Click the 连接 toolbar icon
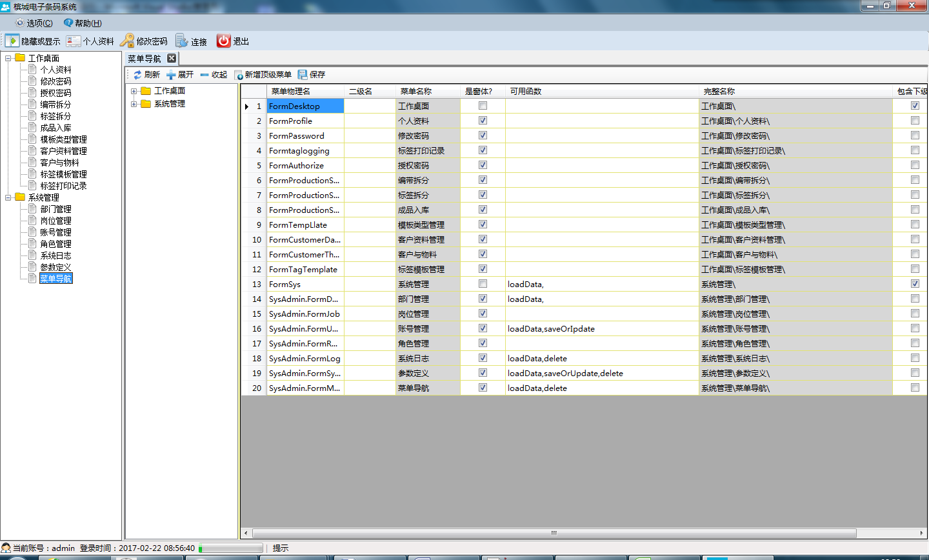Screen dimensions: 929x560 point(182,41)
